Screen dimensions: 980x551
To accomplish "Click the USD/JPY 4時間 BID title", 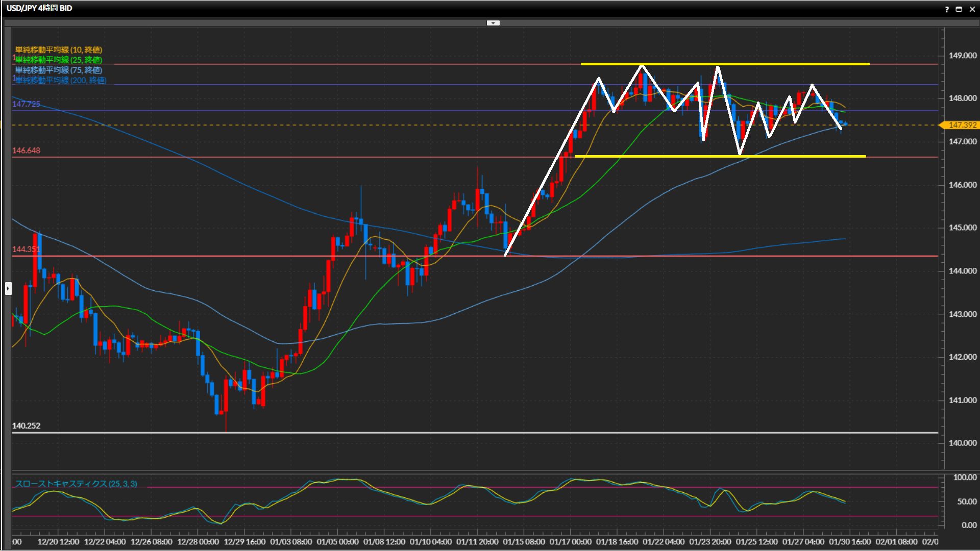I will coord(39,8).
